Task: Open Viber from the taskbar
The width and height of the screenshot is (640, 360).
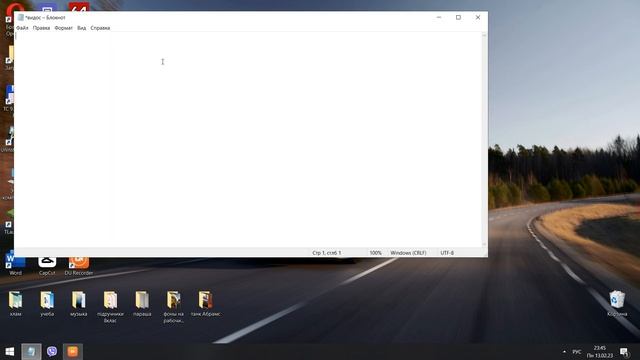Action: pyautogui.click(x=52, y=351)
